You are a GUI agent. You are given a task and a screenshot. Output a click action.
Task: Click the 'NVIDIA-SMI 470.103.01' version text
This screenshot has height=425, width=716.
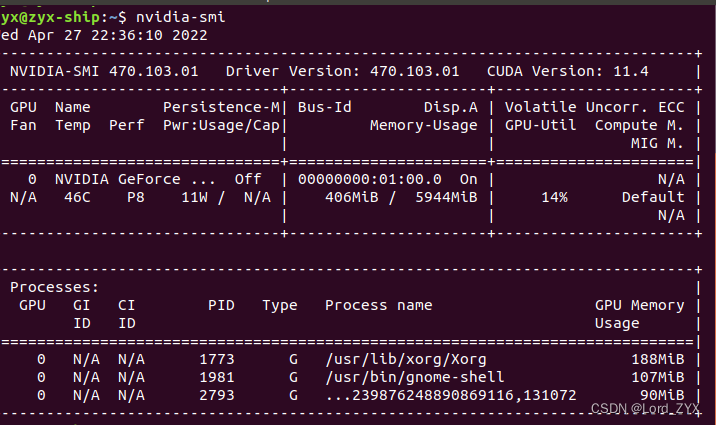tap(104, 71)
